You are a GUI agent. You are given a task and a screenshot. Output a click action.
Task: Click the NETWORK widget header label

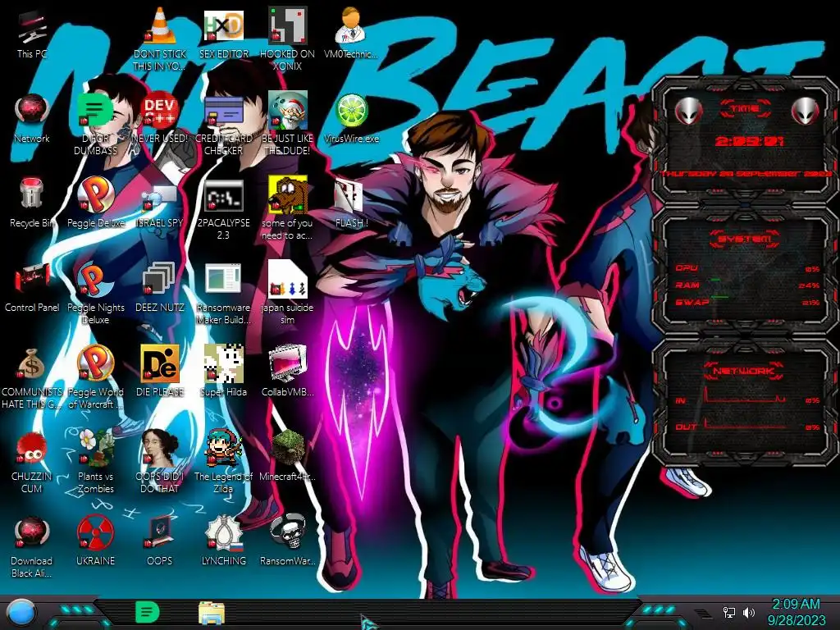(744, 371)
